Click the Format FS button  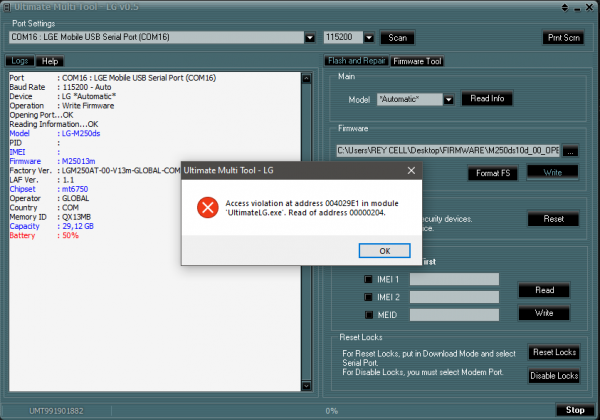coord(493,173)
